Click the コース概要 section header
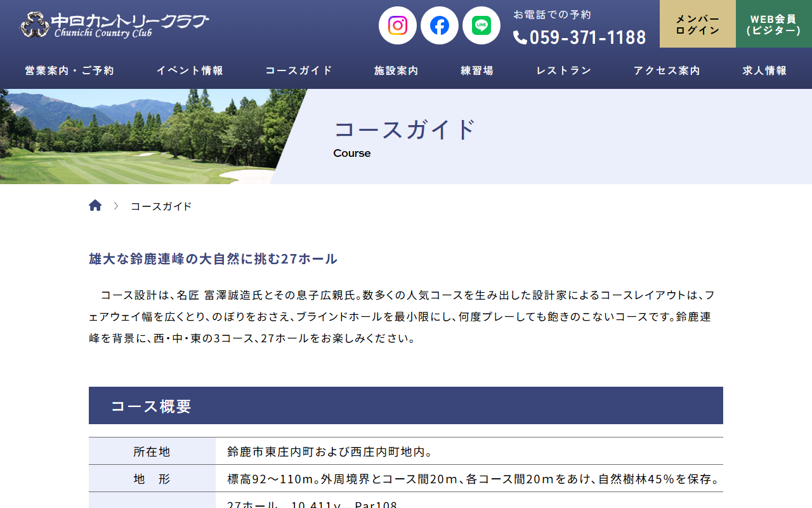This screenshot has height=508, width=812. [406, 406]
